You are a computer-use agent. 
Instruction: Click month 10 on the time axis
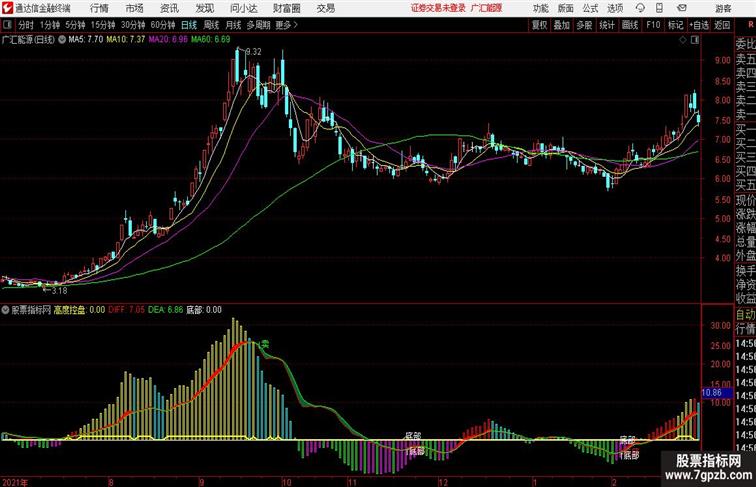click(x=287, y=482)
